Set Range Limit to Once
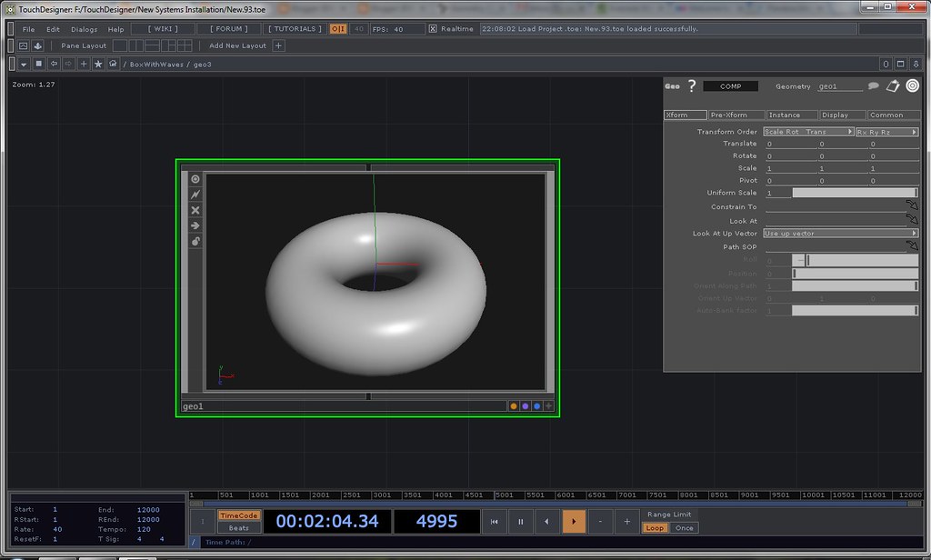 pyautogui.click(x=684, y=528)
